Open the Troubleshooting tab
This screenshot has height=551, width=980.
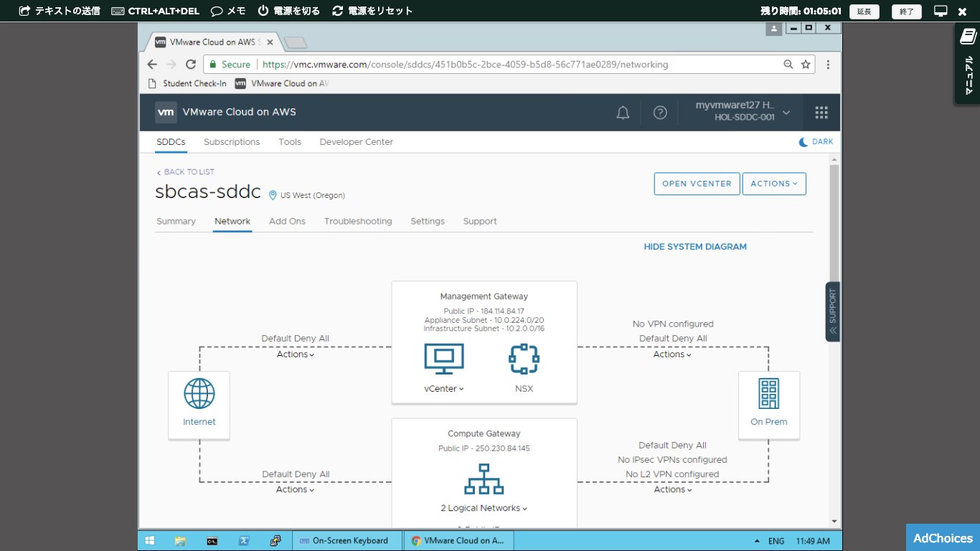(x=358, y=222)
